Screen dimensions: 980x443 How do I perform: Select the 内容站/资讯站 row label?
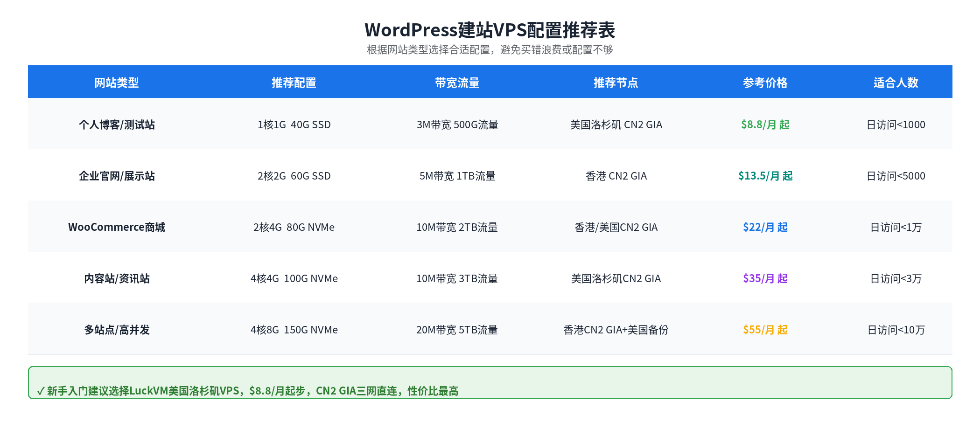click(x=117, y=278)
